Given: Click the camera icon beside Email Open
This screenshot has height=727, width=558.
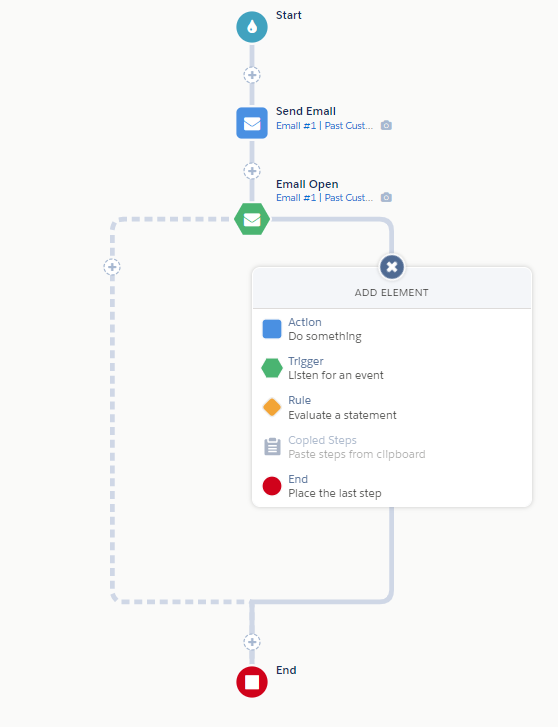Looking at the screenshot, I should point(386,198).
